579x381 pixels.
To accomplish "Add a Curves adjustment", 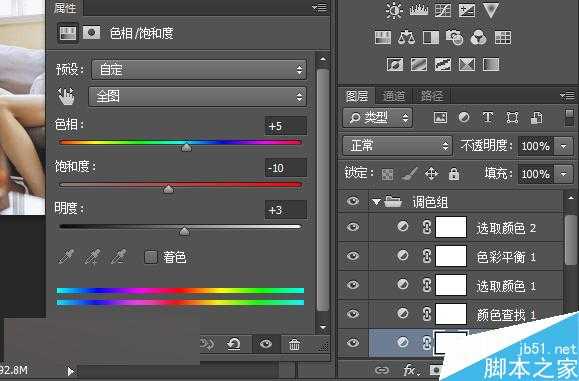I will (443, 10).
